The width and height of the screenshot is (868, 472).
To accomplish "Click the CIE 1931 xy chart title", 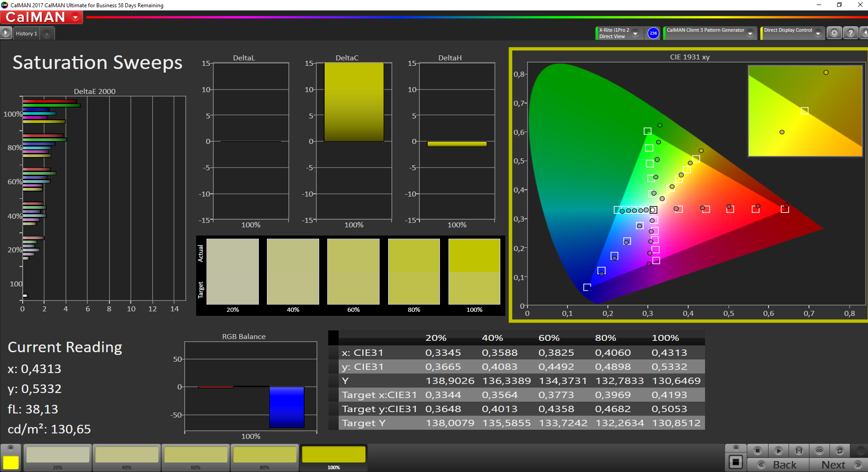I will 690,57.
